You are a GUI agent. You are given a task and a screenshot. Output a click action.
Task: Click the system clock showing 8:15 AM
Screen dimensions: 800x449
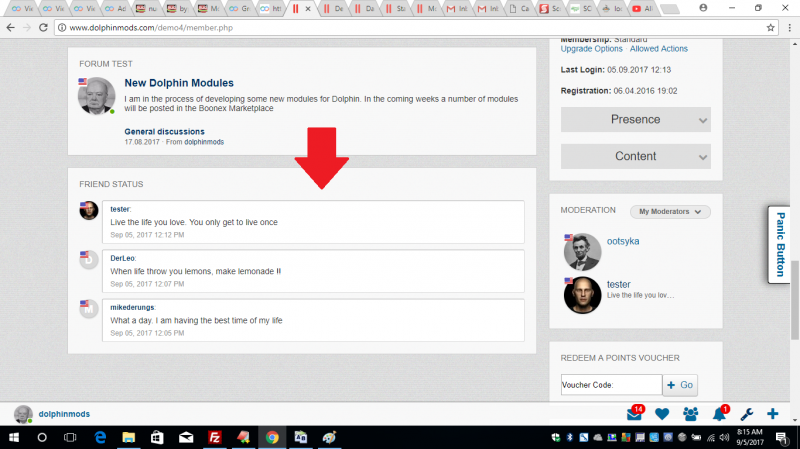(749, 437)
